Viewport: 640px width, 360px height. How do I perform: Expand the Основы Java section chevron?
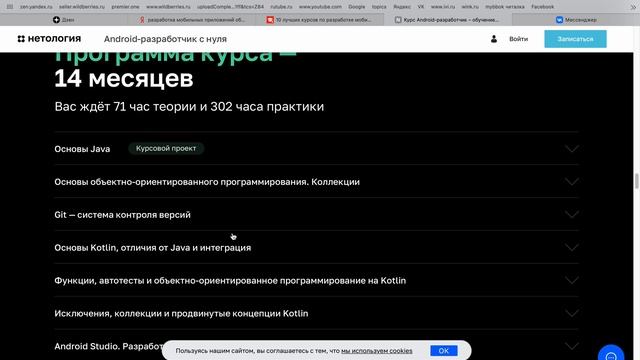coord(572,149)
